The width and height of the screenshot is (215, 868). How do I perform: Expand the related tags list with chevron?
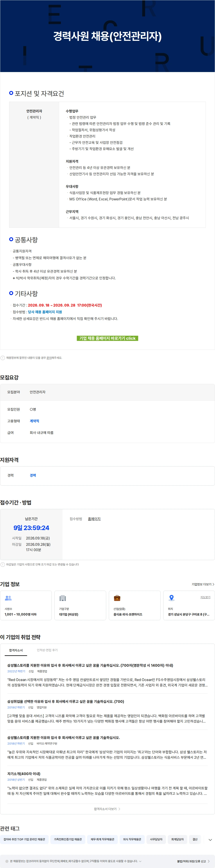coord(210,840)
